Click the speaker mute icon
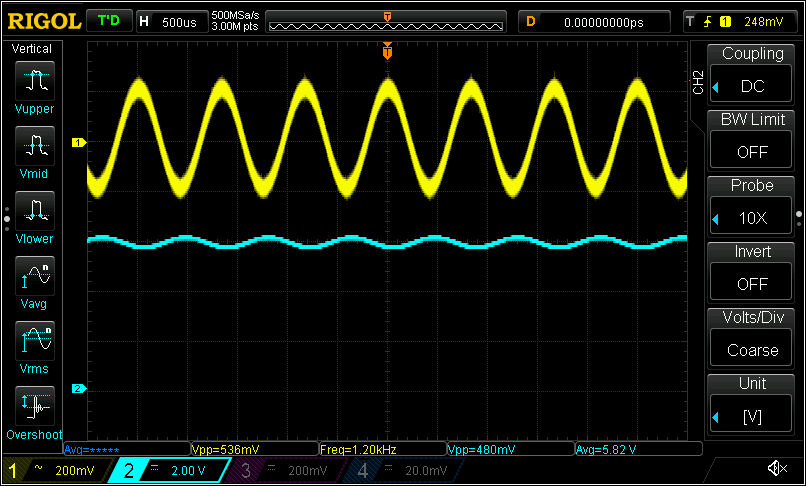This screenshot has height=486, width=806. 776,469
